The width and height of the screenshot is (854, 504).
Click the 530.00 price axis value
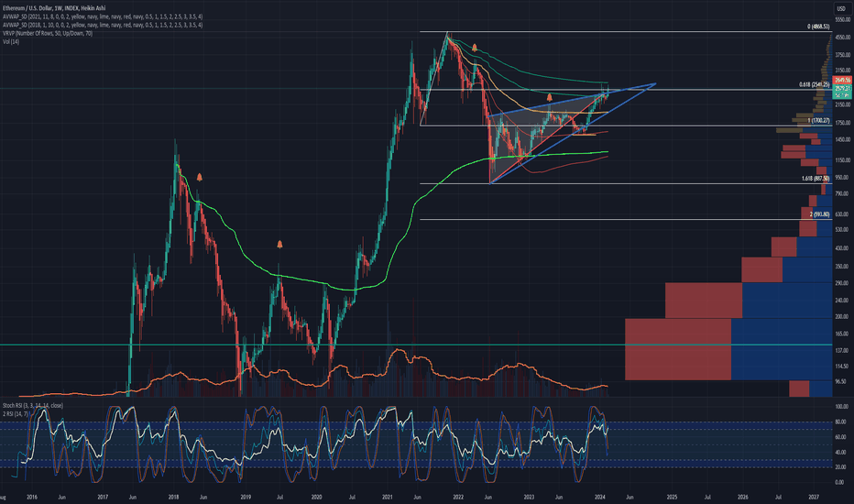842,229
